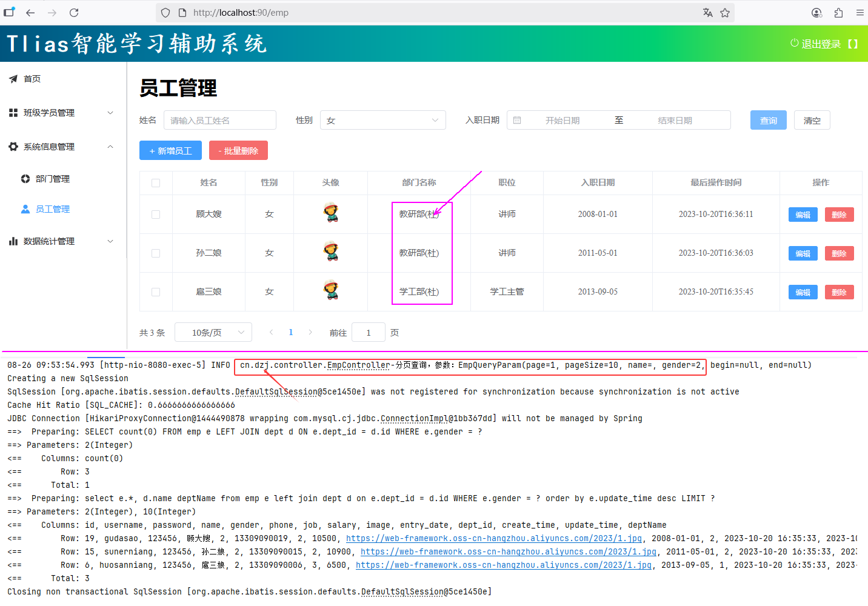Click the bookmark star icon
The image size is (868, 606).
pos(725,13)
